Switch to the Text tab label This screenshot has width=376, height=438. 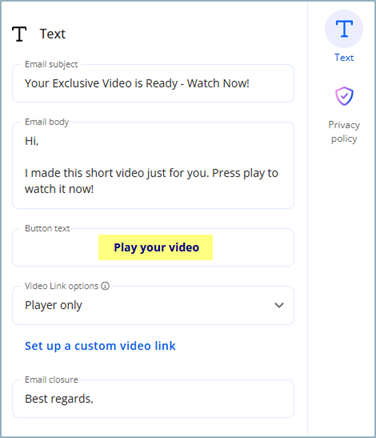coord(344,58)
